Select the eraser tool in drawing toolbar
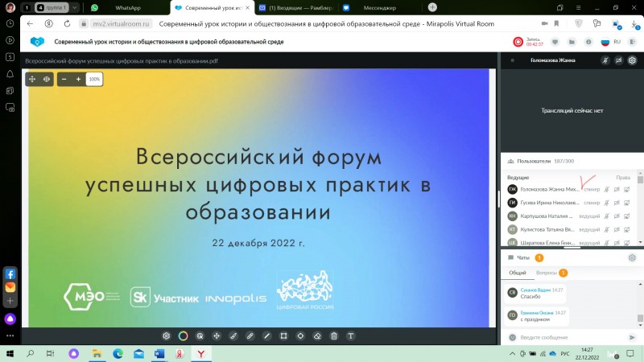Image resolution: width=644 pixels, height=362 pixels. pos(317,335)
